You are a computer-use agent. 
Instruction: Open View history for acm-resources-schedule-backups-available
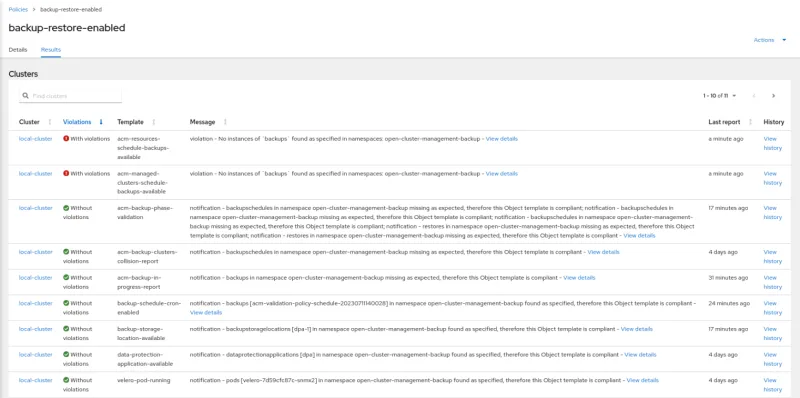pos(772,143)
